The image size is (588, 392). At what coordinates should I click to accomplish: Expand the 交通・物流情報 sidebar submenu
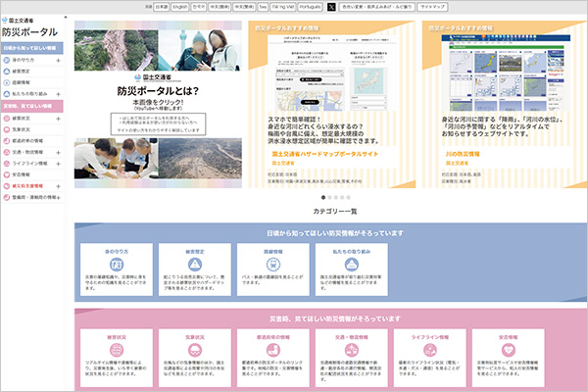[59, 153]
